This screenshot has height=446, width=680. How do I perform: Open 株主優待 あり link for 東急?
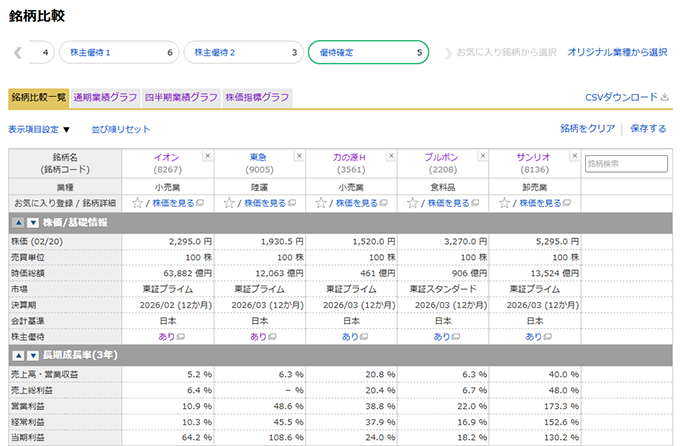click(x=263, y=337)
